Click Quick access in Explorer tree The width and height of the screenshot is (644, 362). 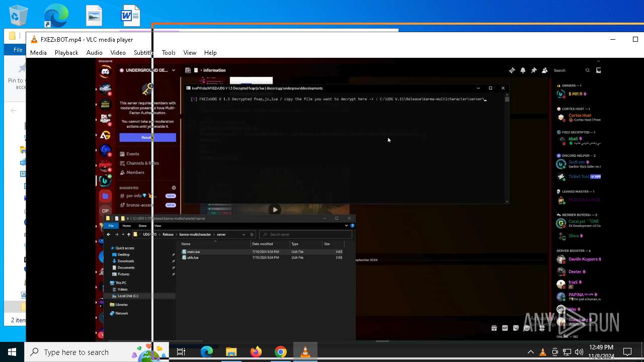(125, 248)
